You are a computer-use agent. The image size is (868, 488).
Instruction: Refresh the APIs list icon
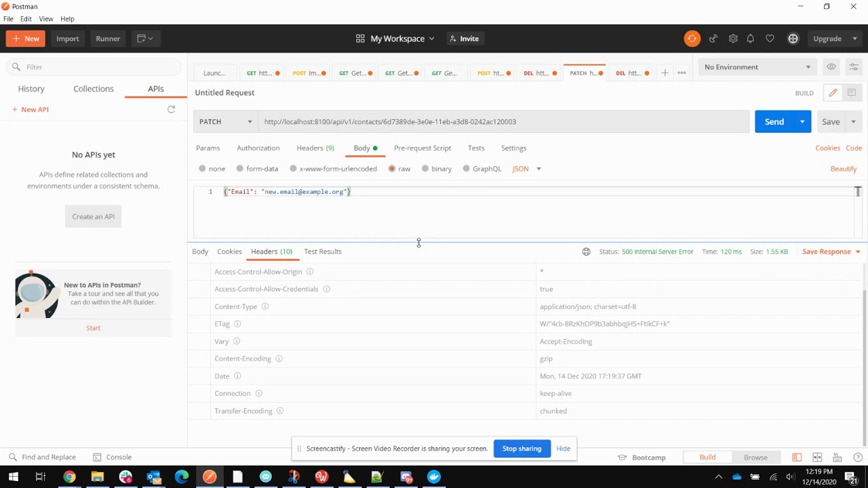pyautogui.click(x=172, y=109)
